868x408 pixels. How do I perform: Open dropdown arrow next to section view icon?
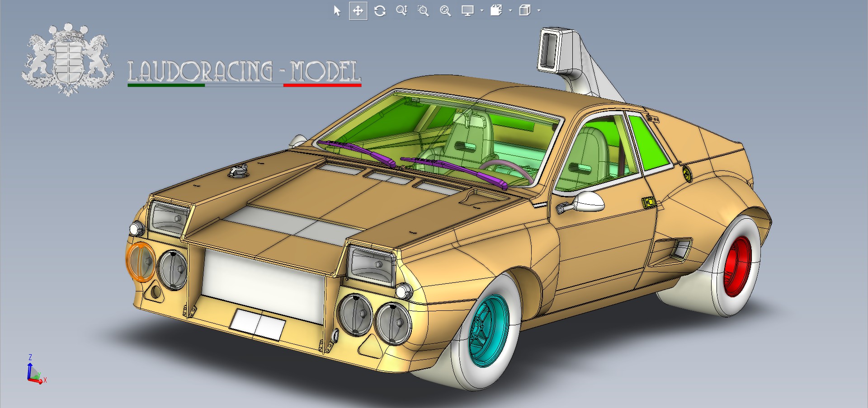[510, 11]
